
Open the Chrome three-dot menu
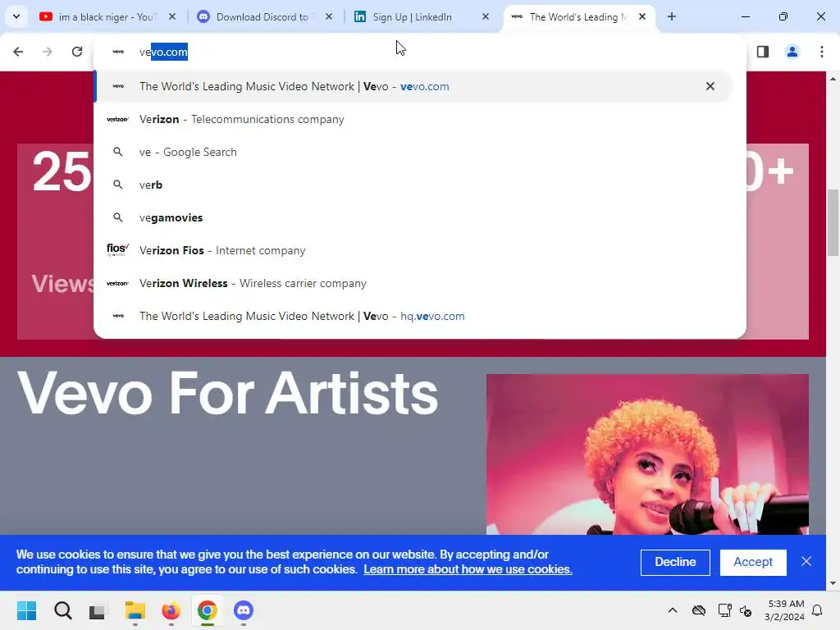[822, 52]
